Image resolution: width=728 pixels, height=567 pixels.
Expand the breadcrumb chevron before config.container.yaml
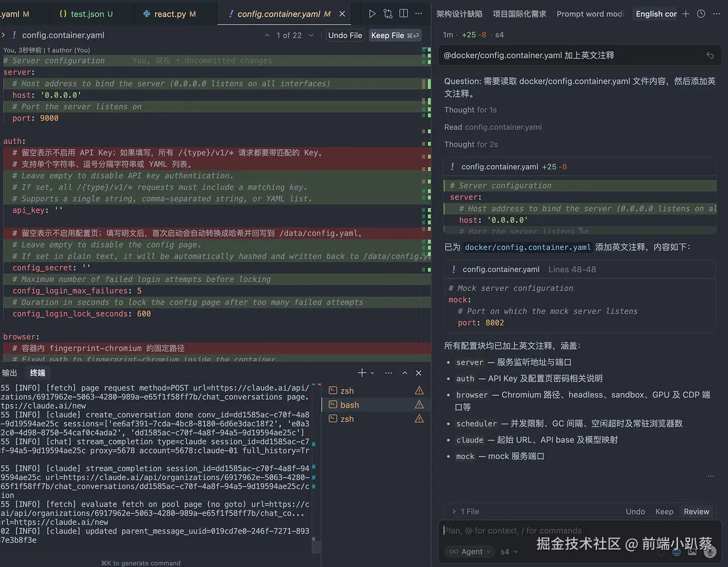click(x=3, y=35)
